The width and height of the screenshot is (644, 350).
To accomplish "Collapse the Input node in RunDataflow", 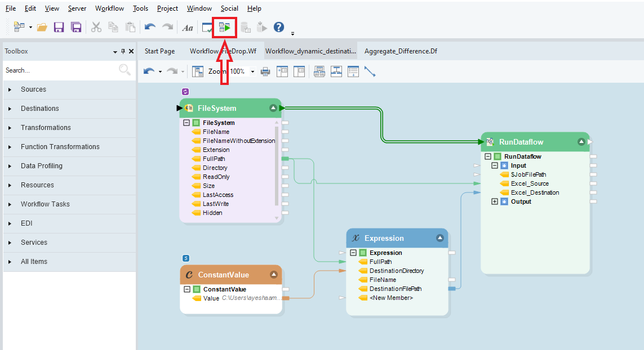I will [495, 165].
